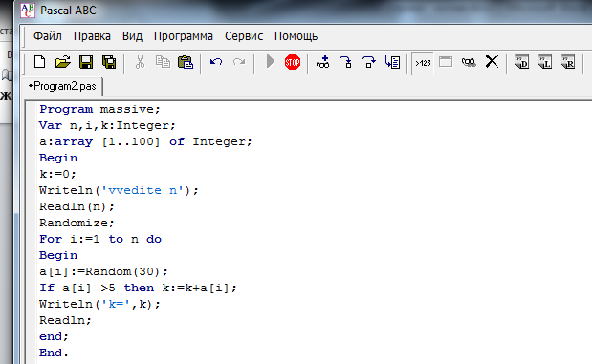Open the Сервис menu

coord(244,36)
